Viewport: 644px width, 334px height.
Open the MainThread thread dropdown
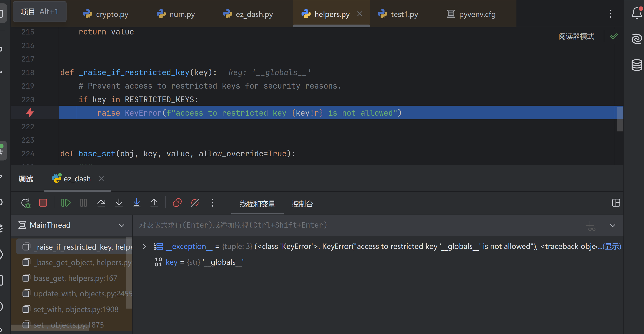pos(71,225)
